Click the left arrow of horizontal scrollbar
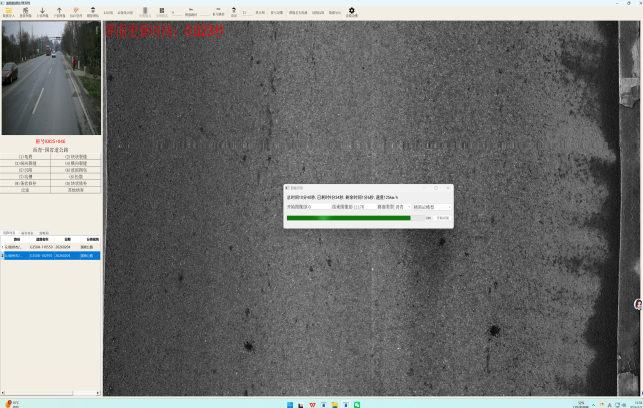 coord(3,393)
